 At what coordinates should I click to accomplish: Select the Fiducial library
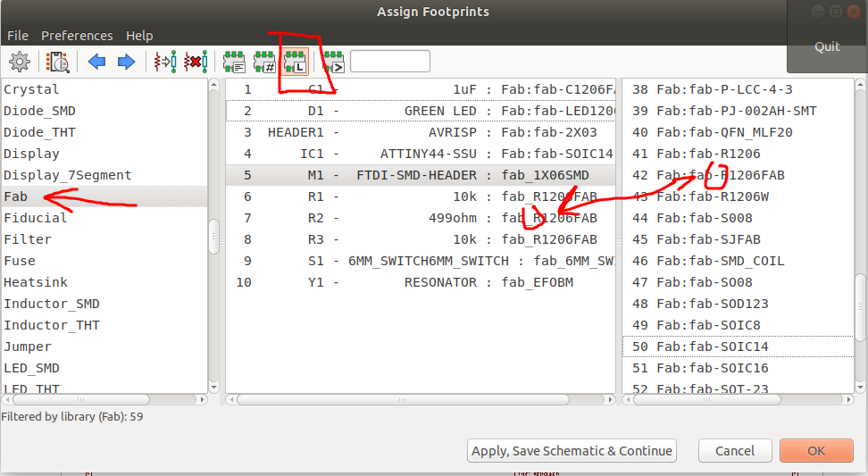point(104,218)
